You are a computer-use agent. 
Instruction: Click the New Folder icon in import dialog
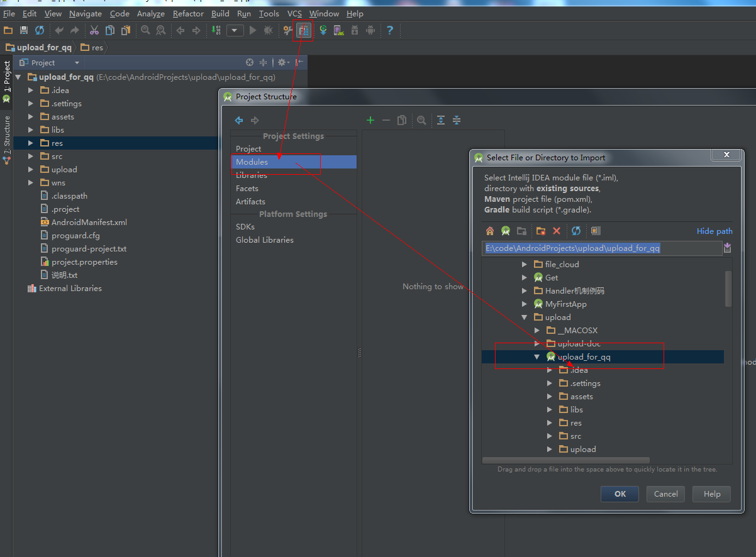(x=540, y=231)
